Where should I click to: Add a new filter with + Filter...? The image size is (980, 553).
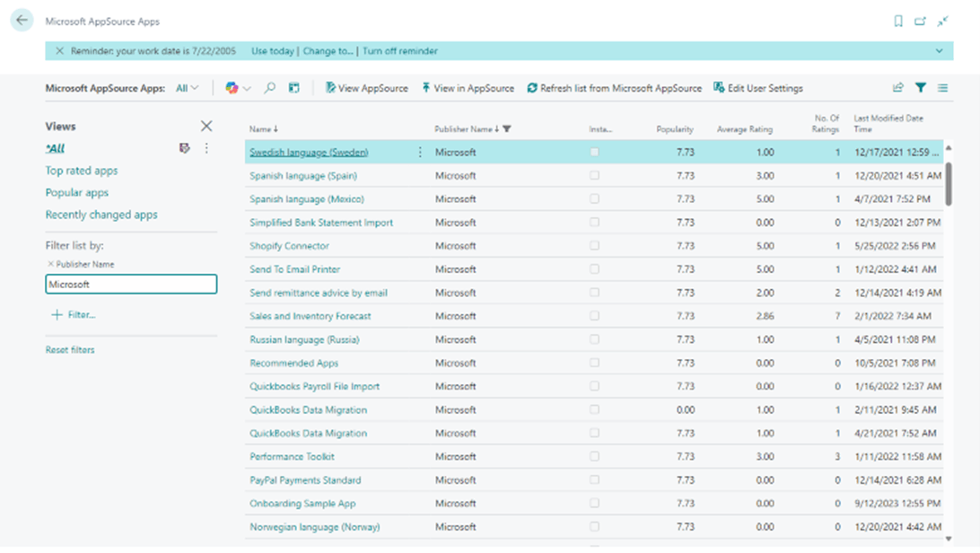74,315
